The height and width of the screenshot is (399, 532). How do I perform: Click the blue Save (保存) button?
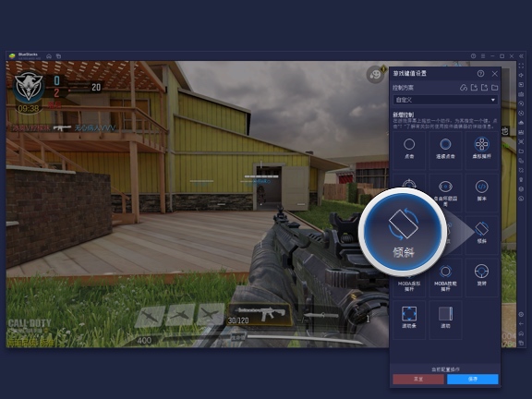click(473, 380)
